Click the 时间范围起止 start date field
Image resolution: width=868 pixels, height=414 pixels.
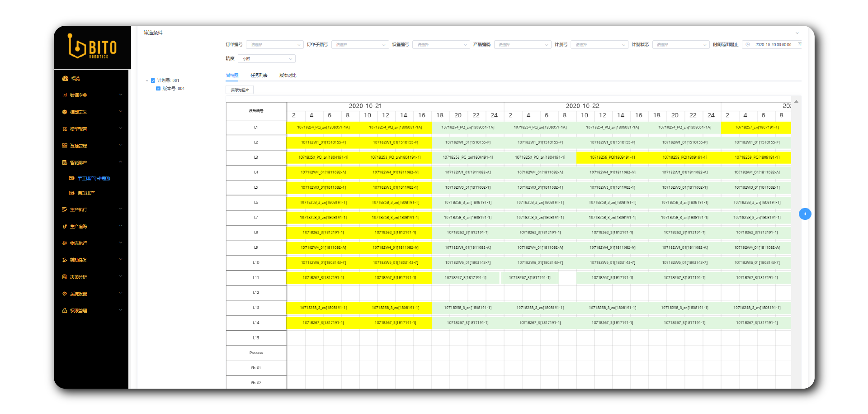[773, 45]
